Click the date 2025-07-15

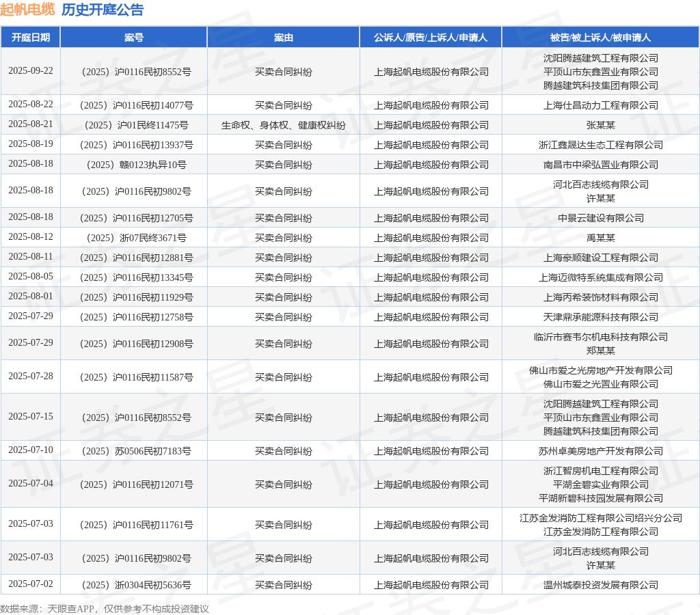pyautogui.click(x=30, y=417)
